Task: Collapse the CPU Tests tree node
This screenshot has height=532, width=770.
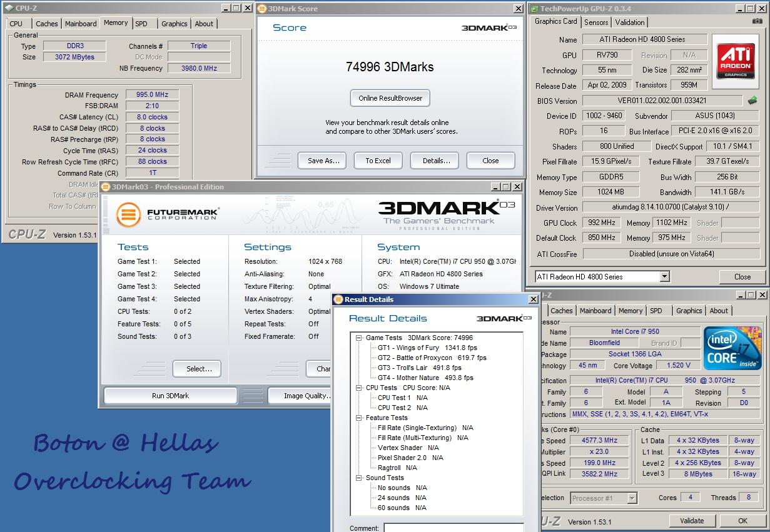Action: coord(359,388)
